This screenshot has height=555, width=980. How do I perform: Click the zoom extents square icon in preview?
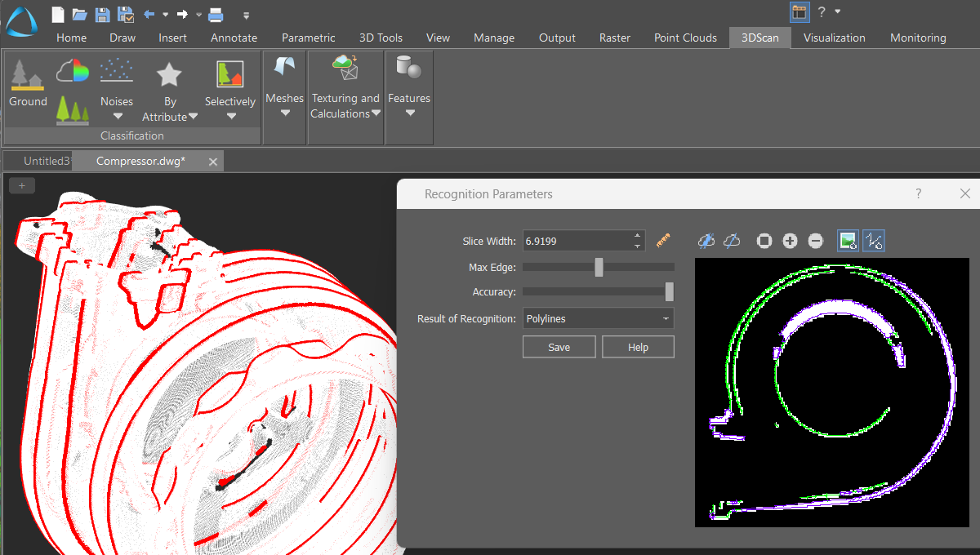point(764,241)
